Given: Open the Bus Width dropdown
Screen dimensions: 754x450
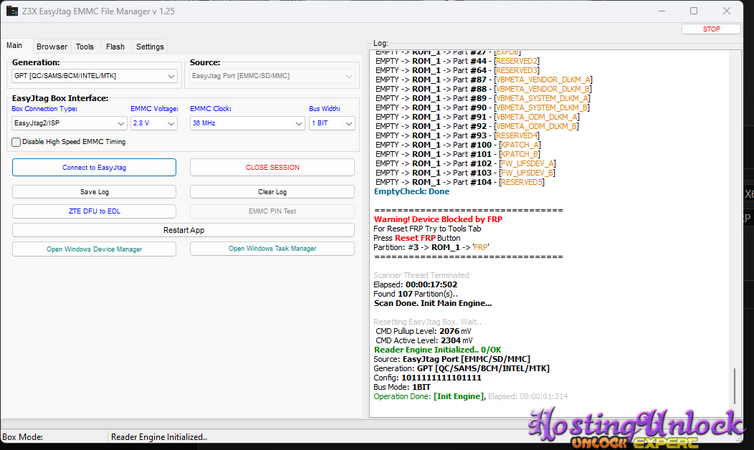Looking at the screenshot, I should click(x=331, y=123).
